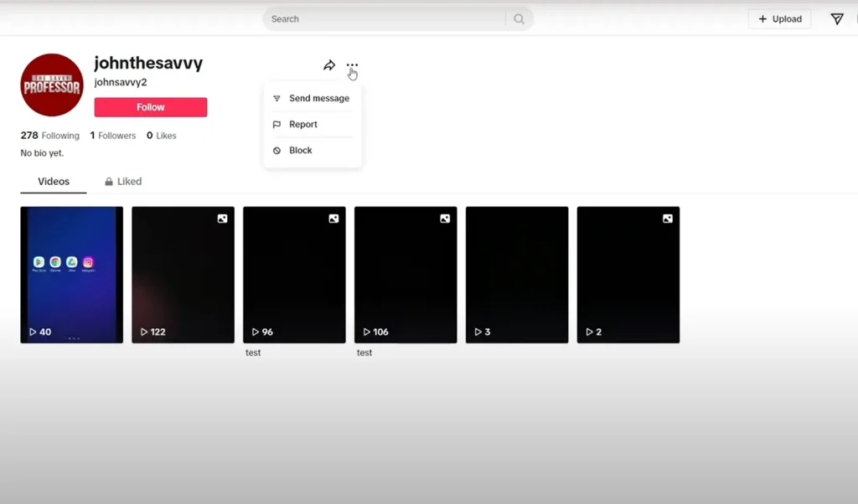The image size is (858, 504).
Task: Switch to the Videos tab
Action: (53, 181)
